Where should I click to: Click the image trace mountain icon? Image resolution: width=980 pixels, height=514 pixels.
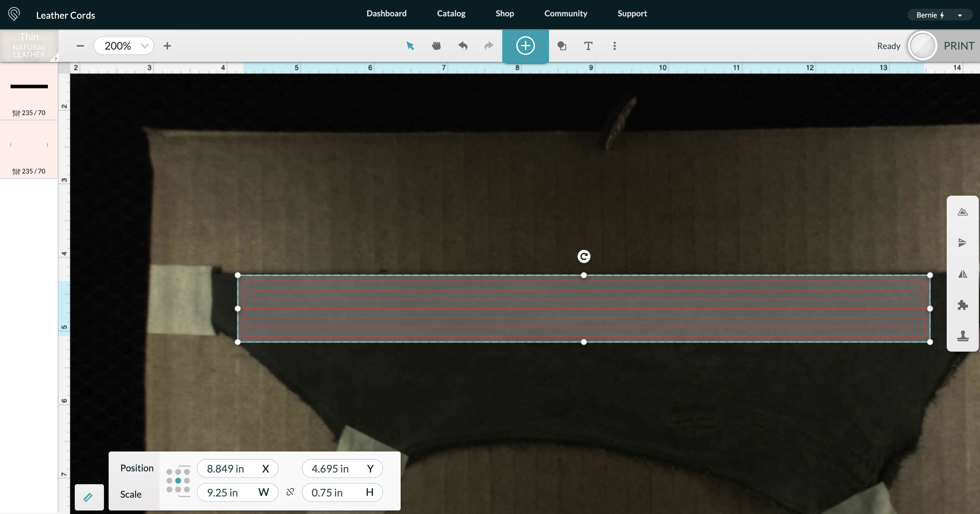(x=962, y=211)
